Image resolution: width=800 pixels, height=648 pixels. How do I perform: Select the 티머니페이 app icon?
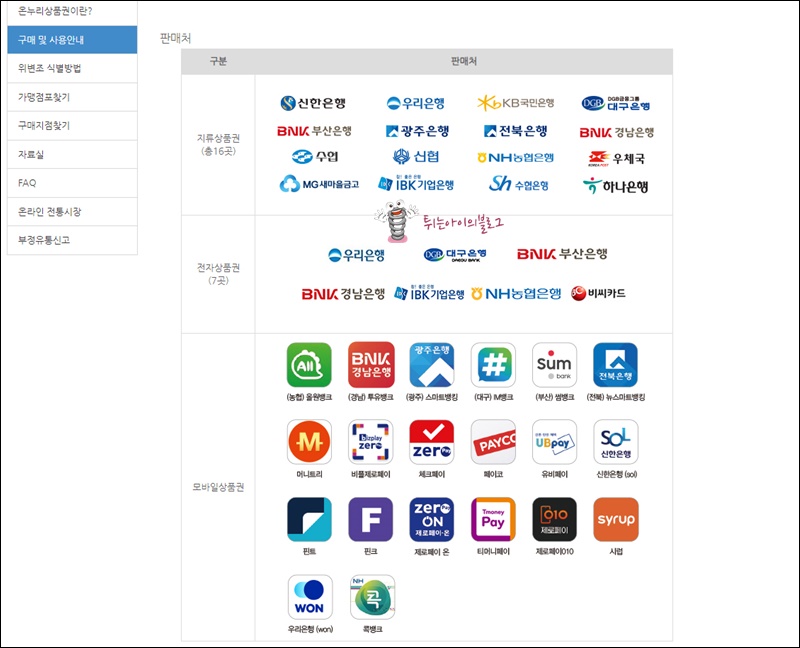tap(493, 519)
